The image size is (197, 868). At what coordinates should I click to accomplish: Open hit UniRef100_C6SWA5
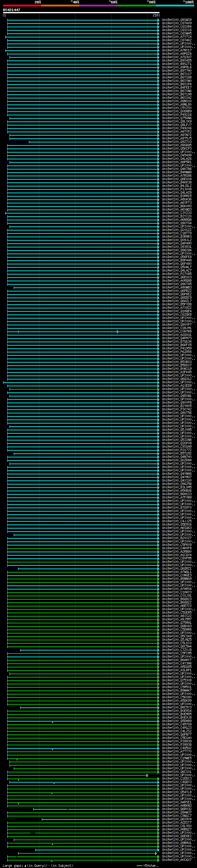(x=177, y=33)
